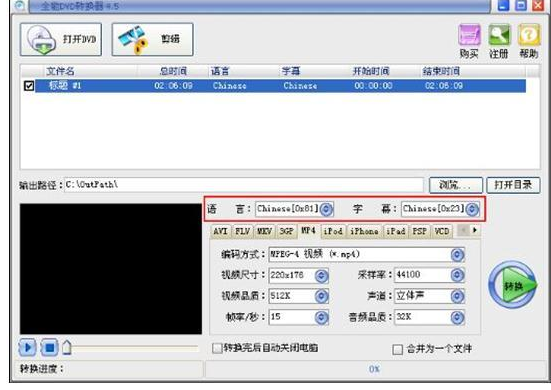This screenshot has height=390, width=551.
Task: Click the conversion progress bar showing 0%
Action: click(x=375, y=369)
